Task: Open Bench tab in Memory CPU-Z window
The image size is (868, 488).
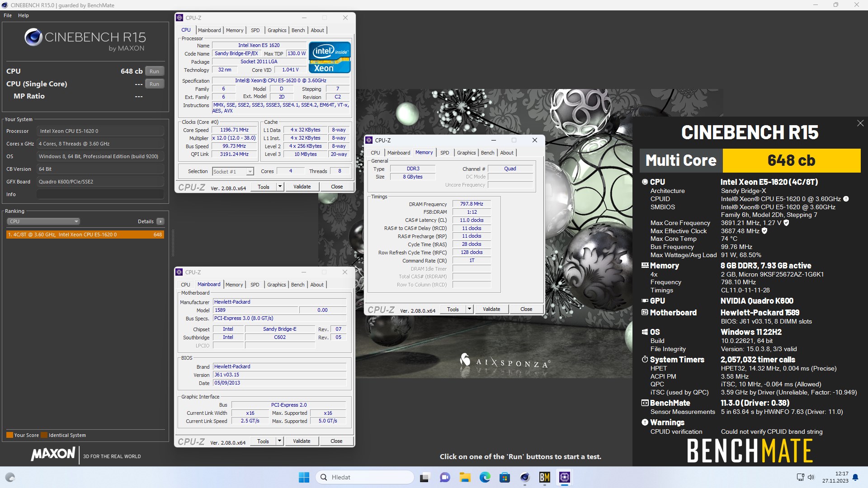Action: (487, 153)
